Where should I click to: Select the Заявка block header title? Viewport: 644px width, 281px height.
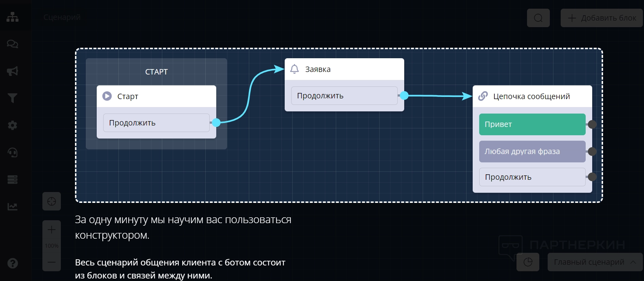click(318, 69)
